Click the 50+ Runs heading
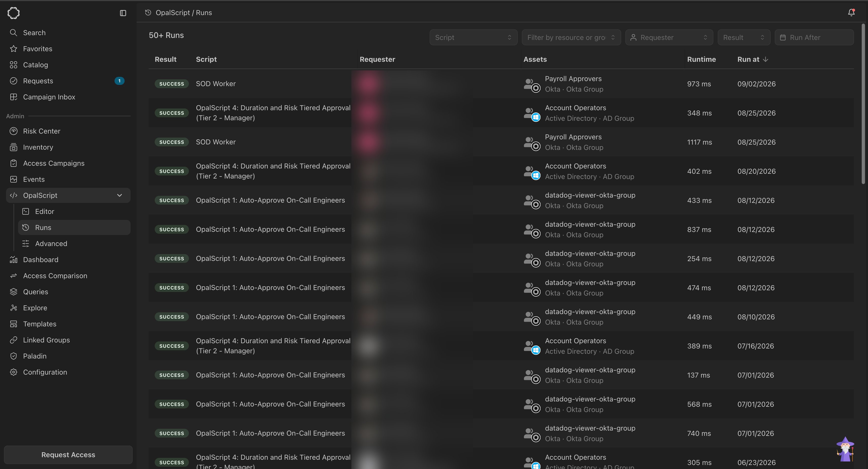Viewport: 868px width, 469px height. 166,35
